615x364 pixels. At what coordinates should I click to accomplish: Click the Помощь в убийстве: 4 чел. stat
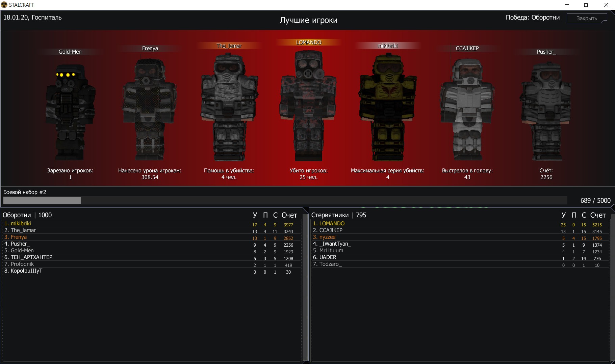(229, 174)
